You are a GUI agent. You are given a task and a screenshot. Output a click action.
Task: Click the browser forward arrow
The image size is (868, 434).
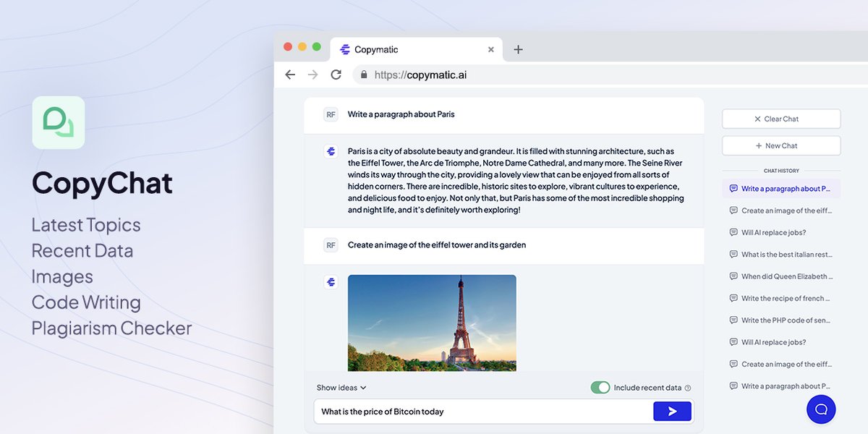click(x=312, y=75)
